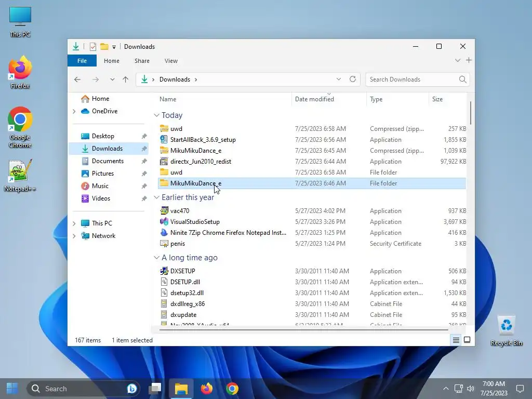Open Task View from the taskbar
The width and height of the screenshot is (532, 399).
point(155,389)
